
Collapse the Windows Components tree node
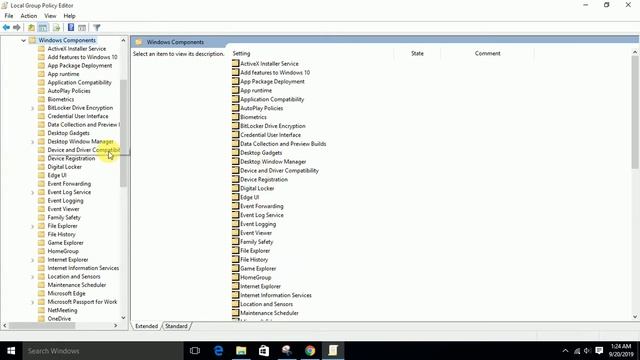(23, 40)
